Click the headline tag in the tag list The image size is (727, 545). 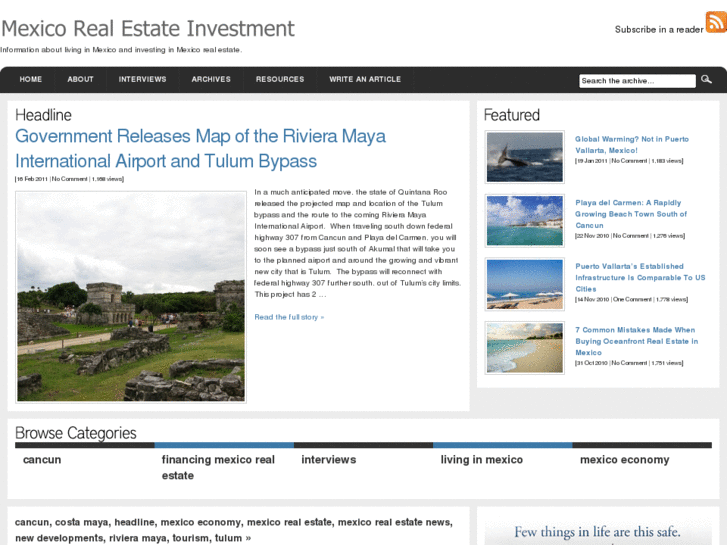tap(134, 522)
